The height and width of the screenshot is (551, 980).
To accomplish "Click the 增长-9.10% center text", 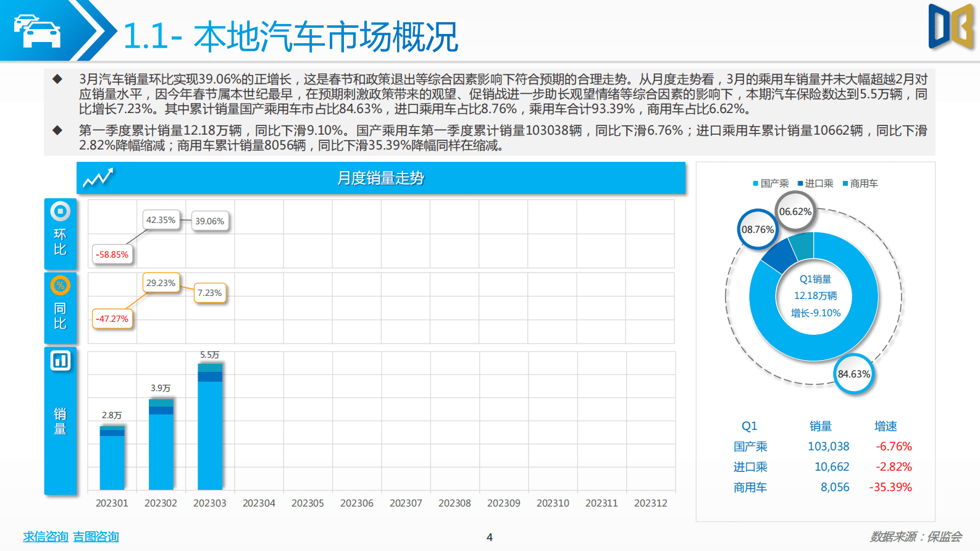I will [x=816, y=313].
